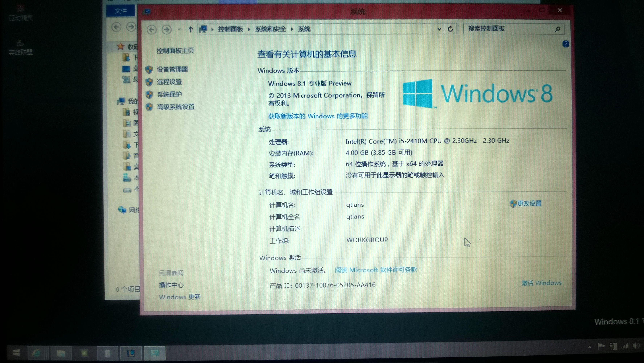
Task: Click the Remote settings shield icon
Action: [149, 82]
